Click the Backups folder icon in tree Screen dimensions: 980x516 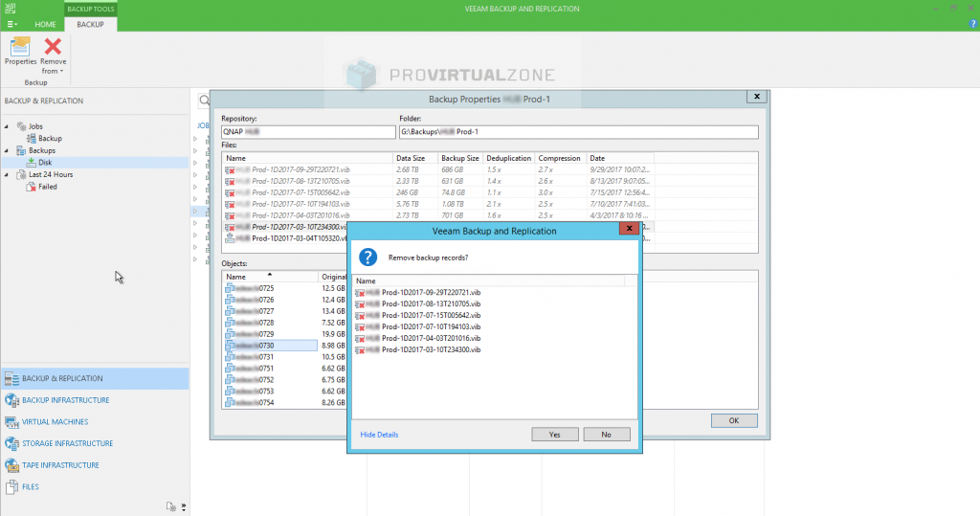tap(21, 150)
